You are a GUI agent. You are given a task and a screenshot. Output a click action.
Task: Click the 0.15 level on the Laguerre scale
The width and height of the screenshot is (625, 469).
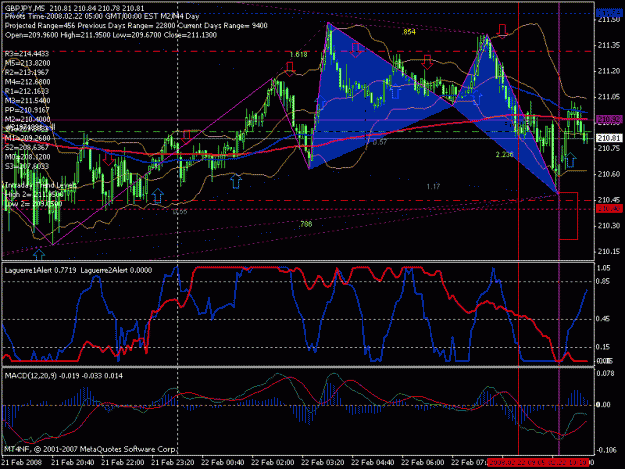[x=603, y=347]
